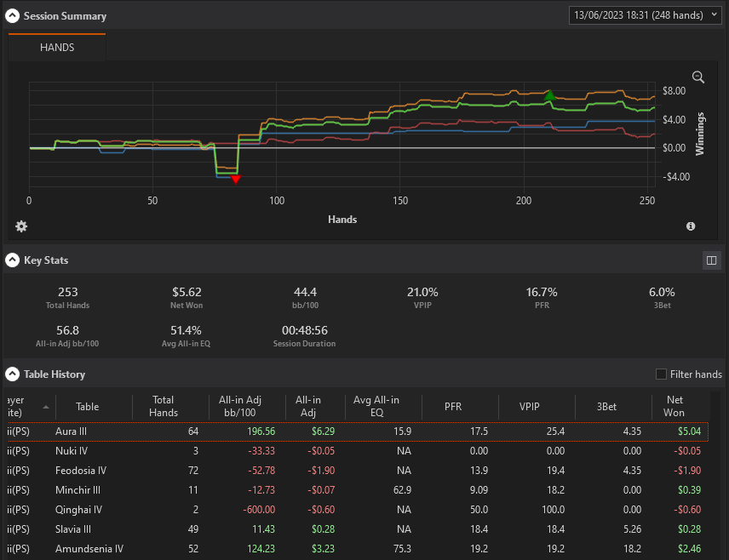The width and height of the screenshot is (729, 560).
Task: Click sort arrow on Player column header
Action: pyautogui.click(x=46, y=407)
